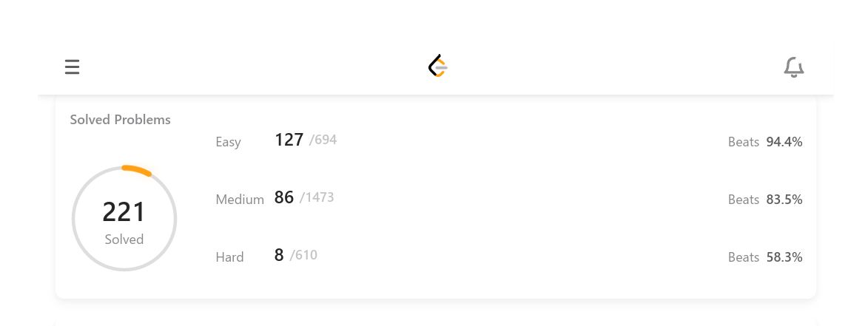Select the Easy difficulty label
868x326 pixels.
pyautogui.click(x=228, y=142)
